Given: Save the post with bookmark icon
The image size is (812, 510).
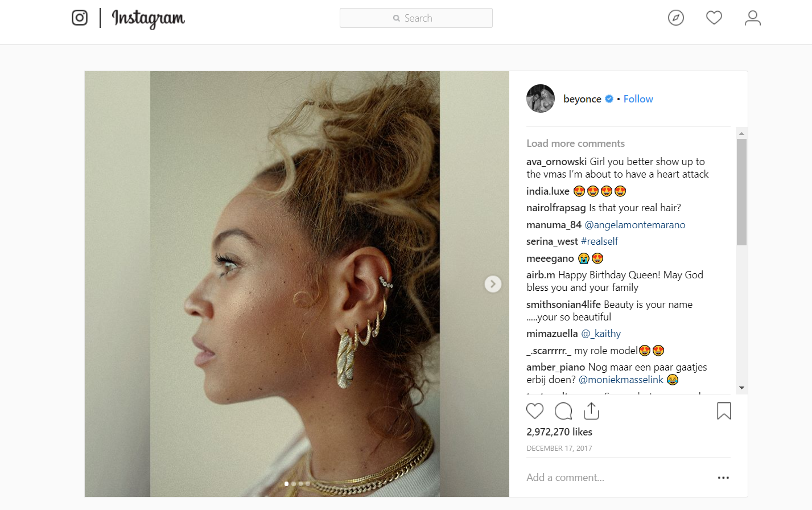Looking at the screenshot, I should click(724, 411).
